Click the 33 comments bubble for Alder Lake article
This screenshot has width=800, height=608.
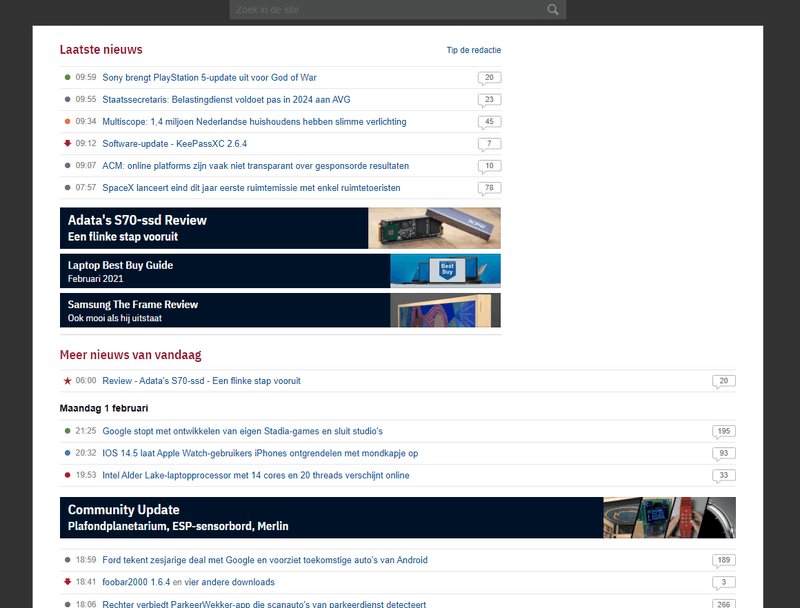tap(723, 476)
